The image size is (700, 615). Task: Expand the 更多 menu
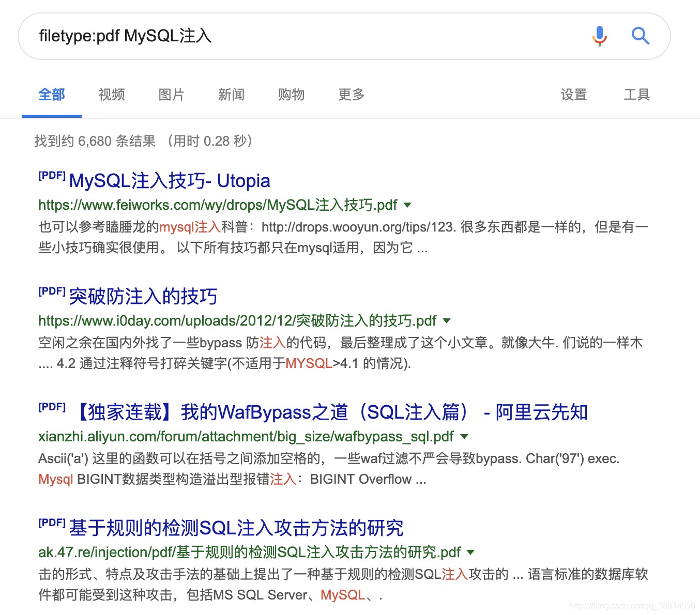352,95
